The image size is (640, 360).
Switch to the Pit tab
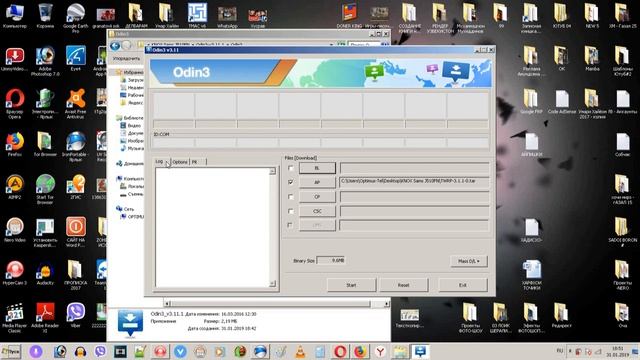pos(195,162)
